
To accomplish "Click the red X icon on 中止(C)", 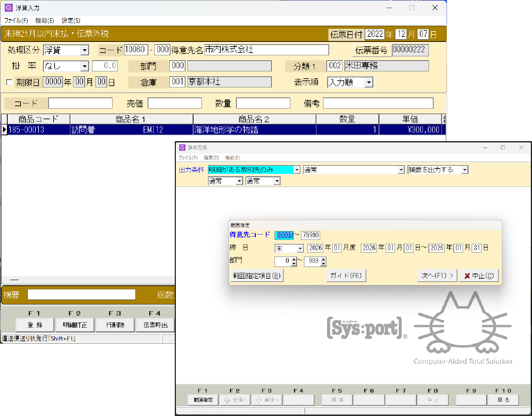I will tap(467, 276).
